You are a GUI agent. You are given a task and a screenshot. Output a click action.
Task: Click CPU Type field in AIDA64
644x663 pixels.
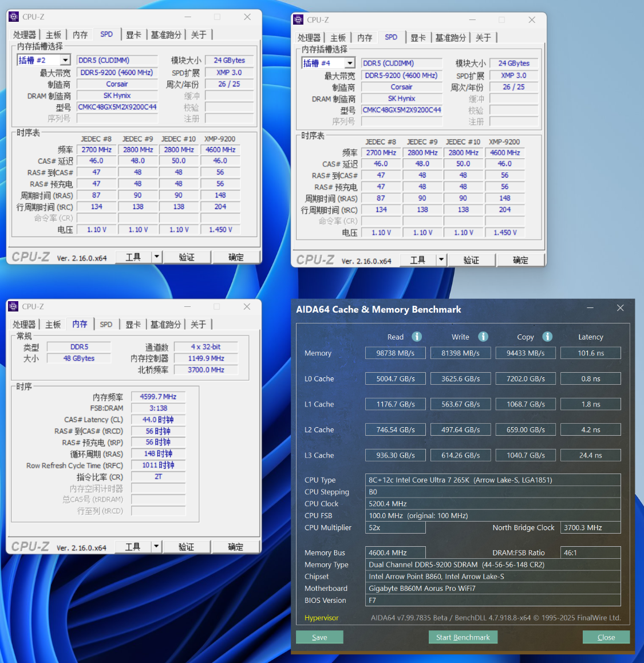click(x=493, y=479)
